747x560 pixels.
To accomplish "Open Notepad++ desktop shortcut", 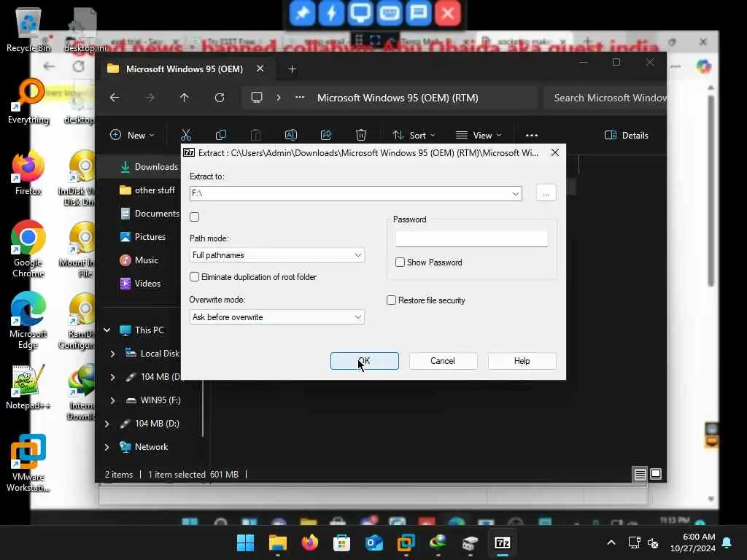I will pos(28,387).
